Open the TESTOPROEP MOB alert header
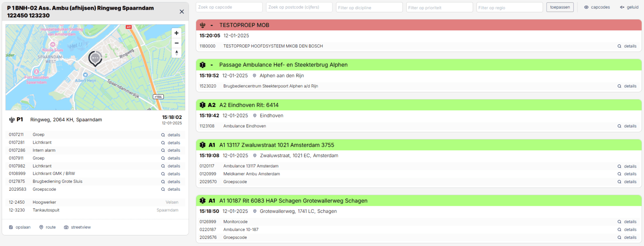The image size is (644, 246). pos(418,25)
